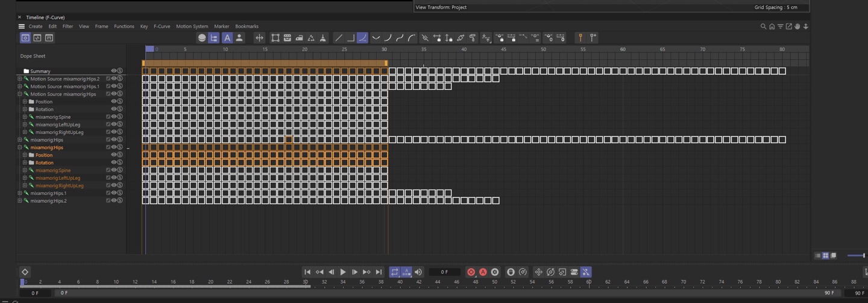Click the Move tool crossed-arrows icon

259,38
